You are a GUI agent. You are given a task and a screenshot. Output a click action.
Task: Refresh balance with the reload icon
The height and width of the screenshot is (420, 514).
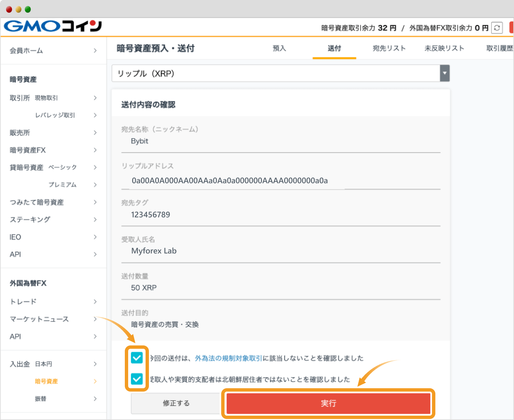coord(497,28)
